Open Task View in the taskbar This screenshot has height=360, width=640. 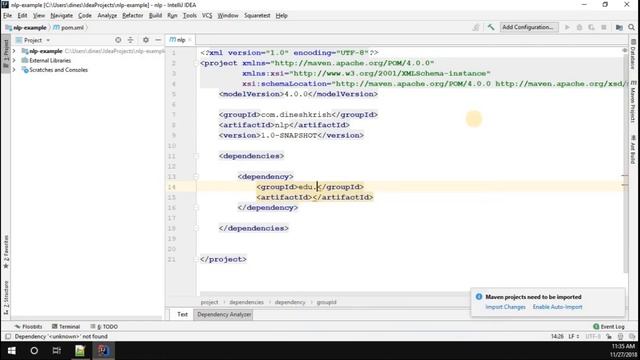tap(57, 351)
